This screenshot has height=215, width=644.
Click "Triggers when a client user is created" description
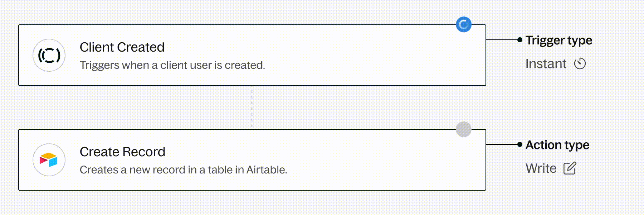pos(172,65)
